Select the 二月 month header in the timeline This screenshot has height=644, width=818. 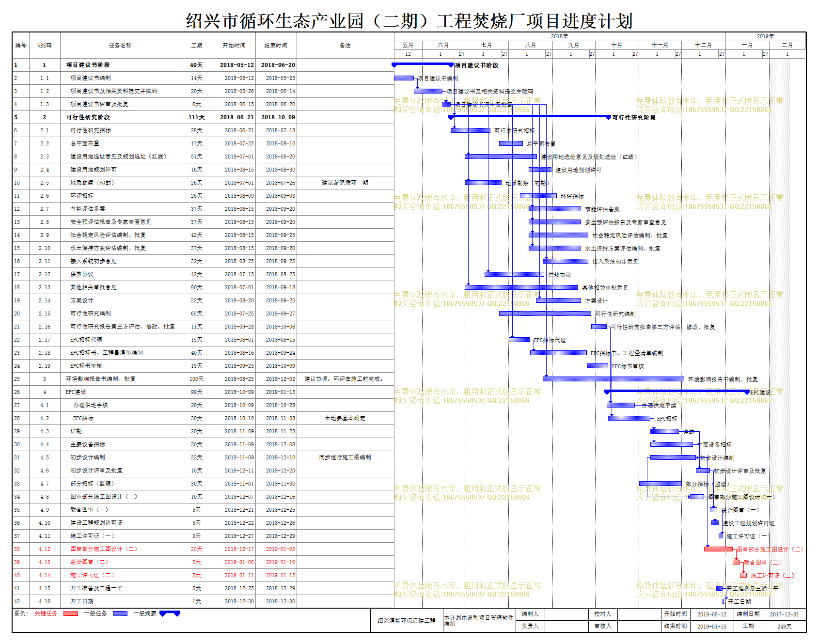(787, 45)
